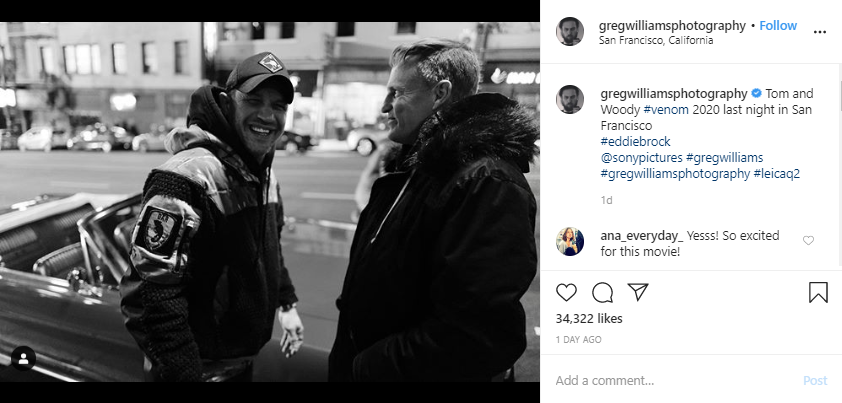Like ana_everyday_'s comment heart
842x403 pixels.
[808, 240]
